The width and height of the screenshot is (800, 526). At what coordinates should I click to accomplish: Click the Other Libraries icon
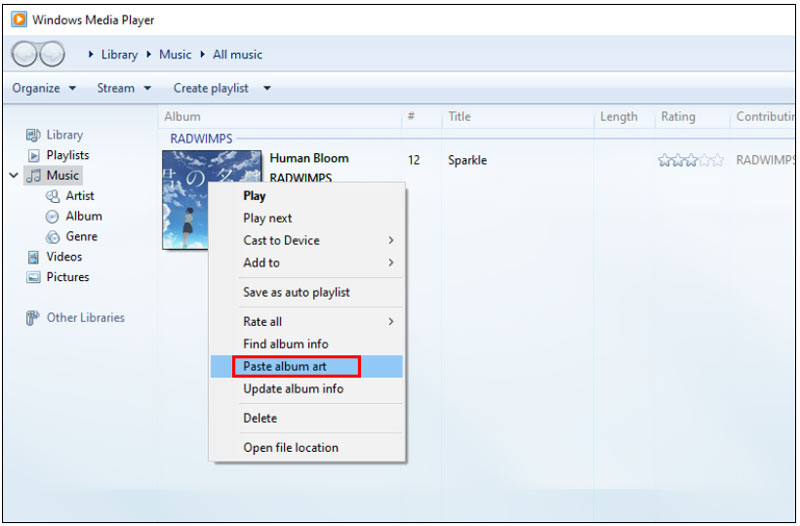(33, 318)
